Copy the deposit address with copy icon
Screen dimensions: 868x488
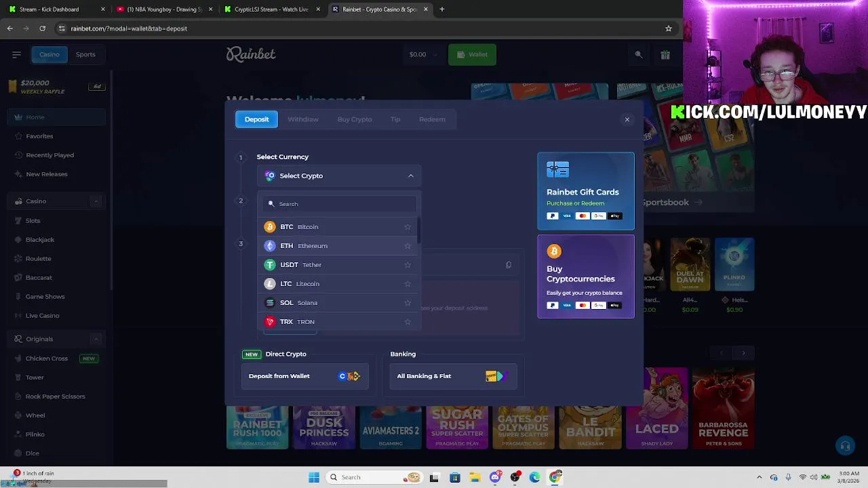click(509, 265)
